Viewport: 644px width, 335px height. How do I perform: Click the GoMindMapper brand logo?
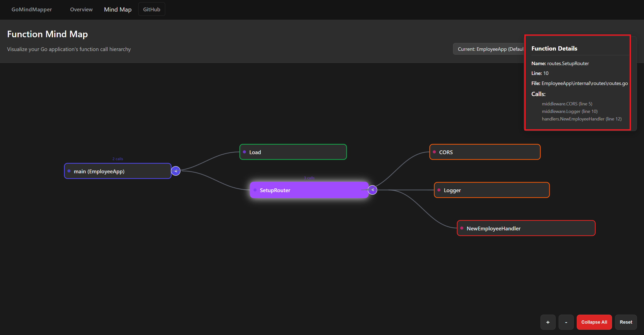(32, 10)
